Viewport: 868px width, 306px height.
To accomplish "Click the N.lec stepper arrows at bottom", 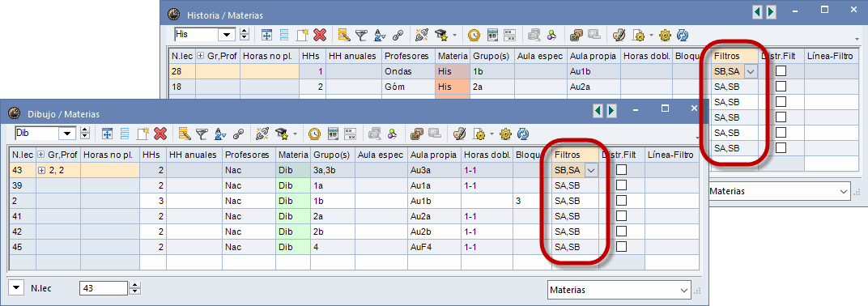I will click(134, 287).
